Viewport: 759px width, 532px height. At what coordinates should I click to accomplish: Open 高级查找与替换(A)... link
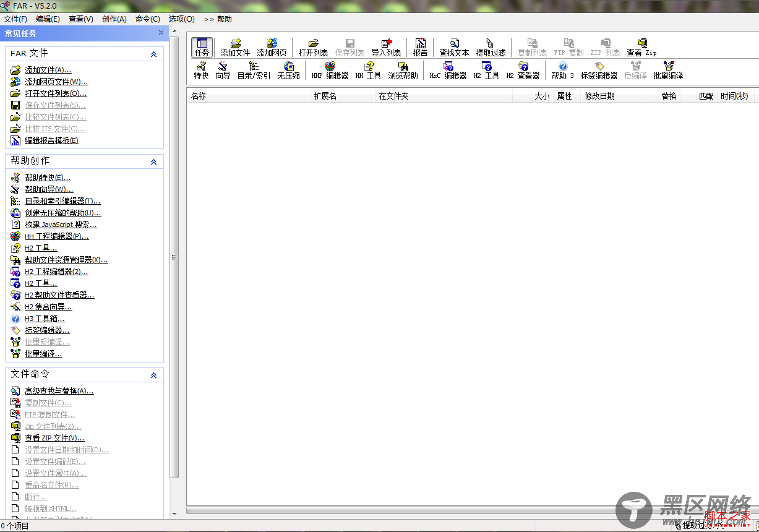(59, 391)
